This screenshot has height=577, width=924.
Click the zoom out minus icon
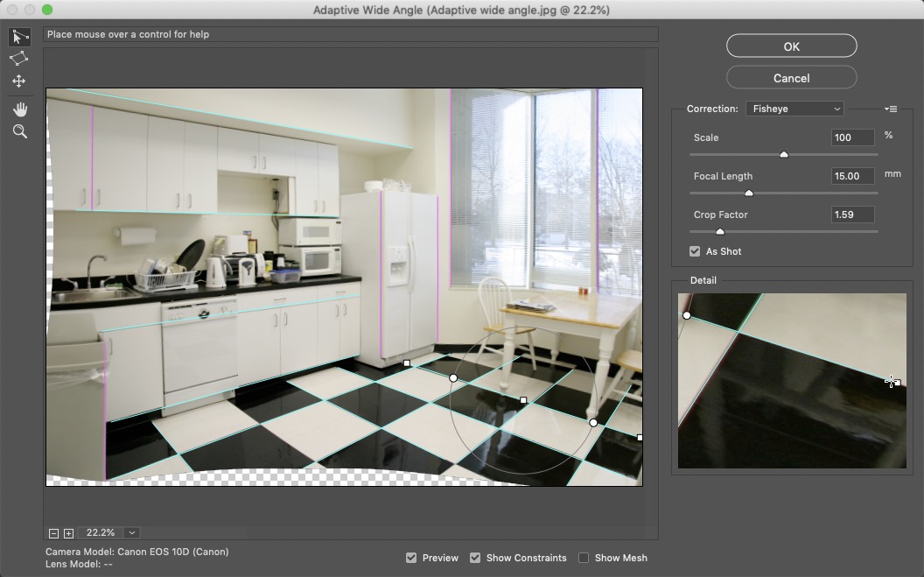pyautogui.click(x=54, y=533)
